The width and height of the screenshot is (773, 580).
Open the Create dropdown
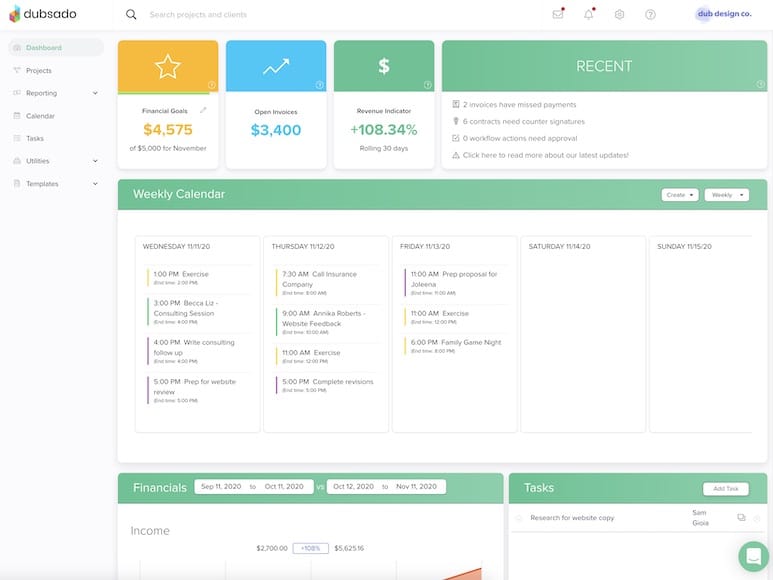(680, 195)
